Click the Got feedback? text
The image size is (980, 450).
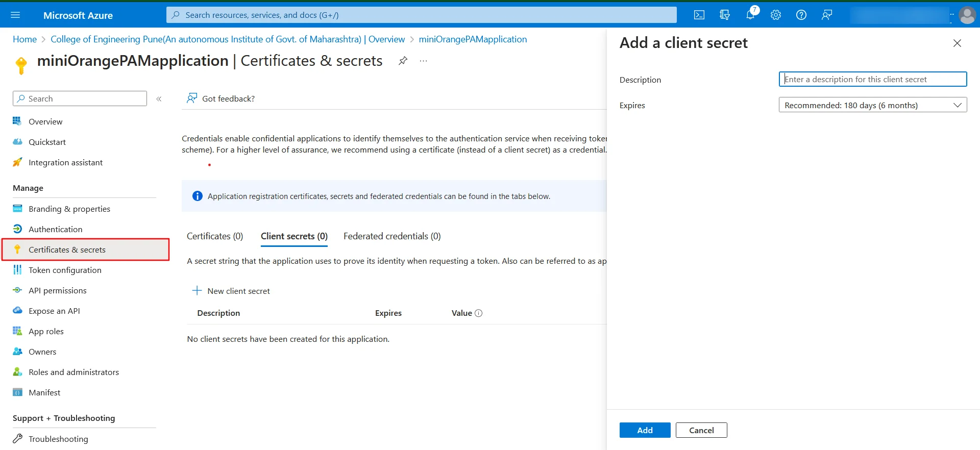point(228,98)
